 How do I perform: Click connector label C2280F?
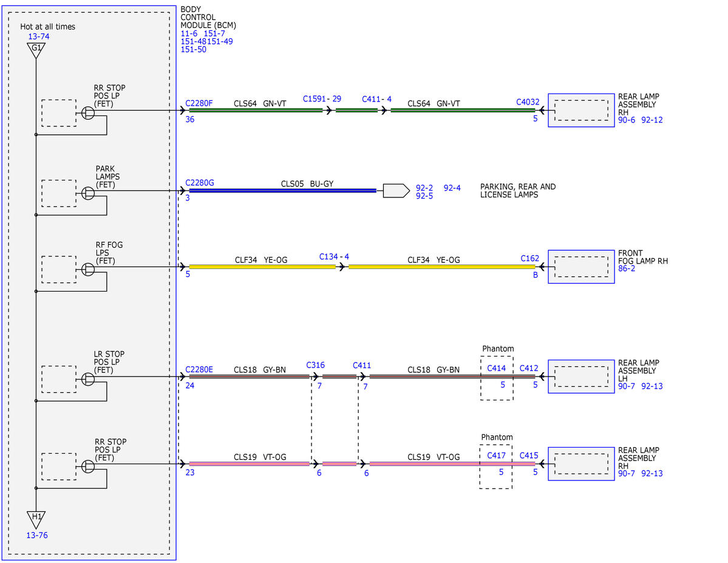tap(199, 103)
